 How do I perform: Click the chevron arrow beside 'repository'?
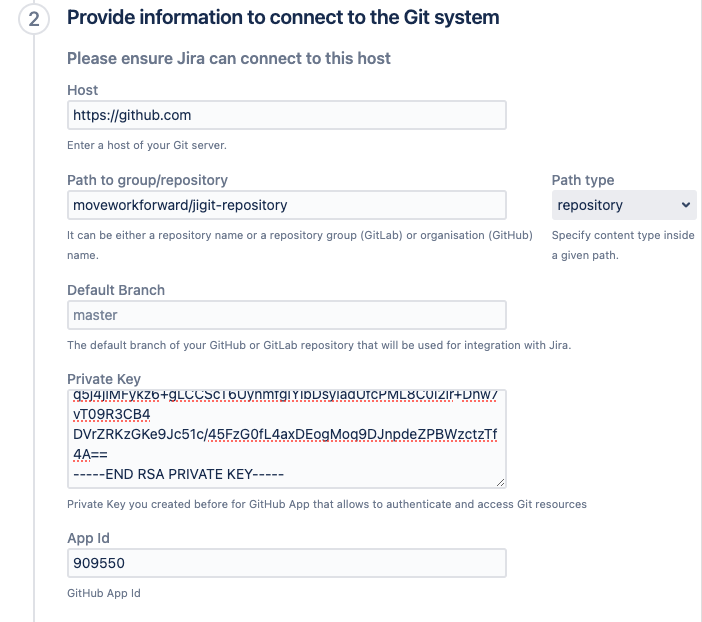pos(685,205)
